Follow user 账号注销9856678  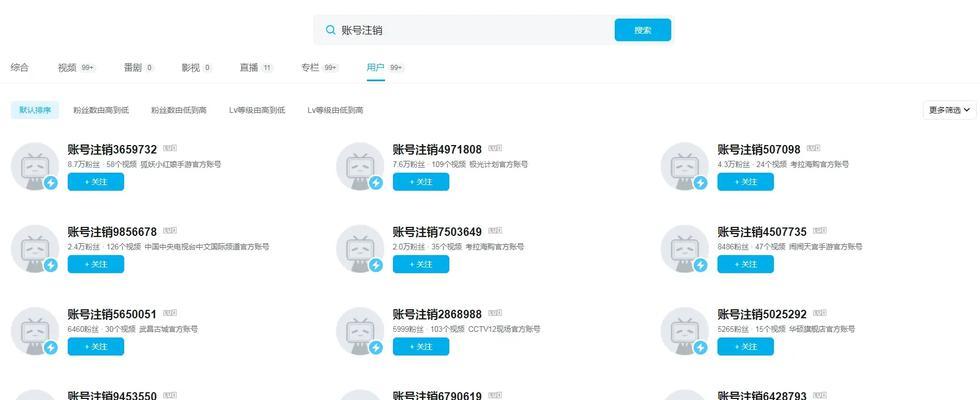click(96, 264)
